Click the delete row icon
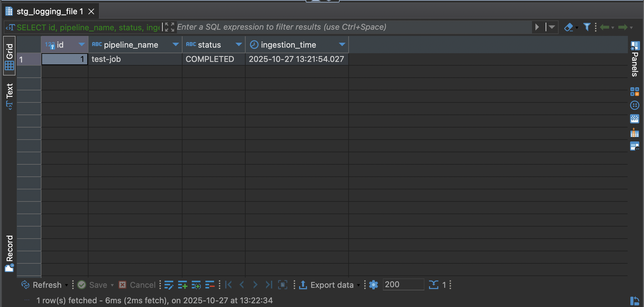The image size is (644, 307). (x=210, y=285)
